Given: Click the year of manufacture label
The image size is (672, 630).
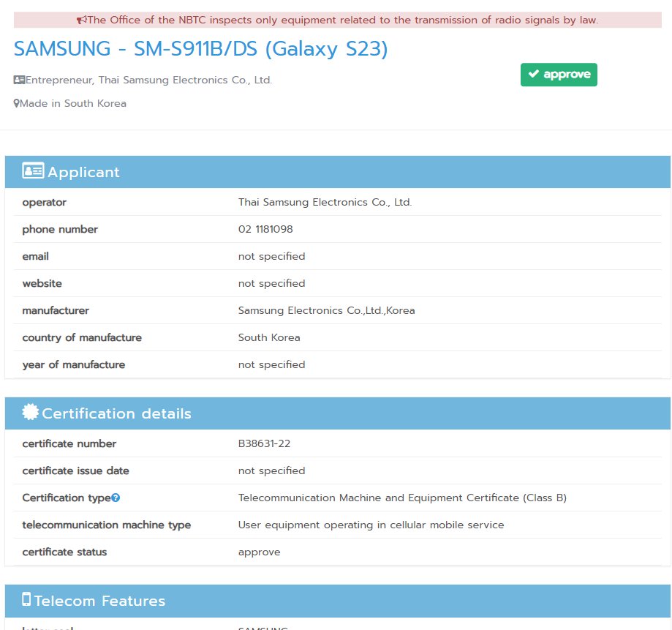Looking at the screenshot, I should point(74,364).
